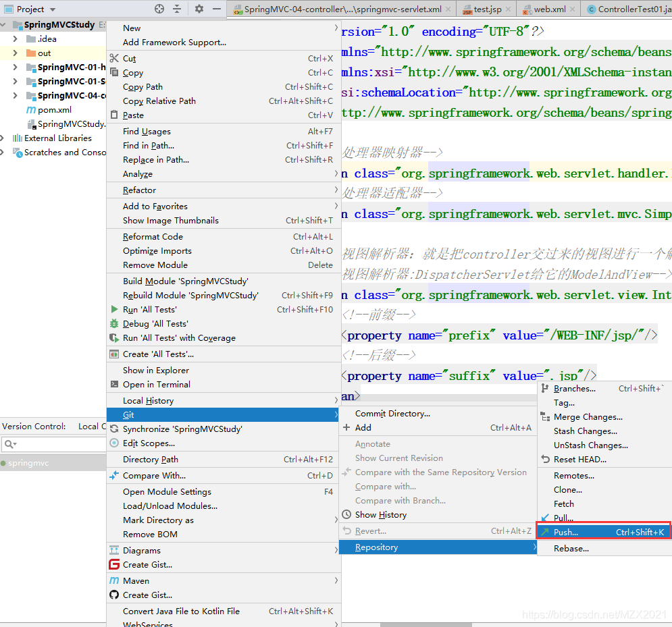The height and width of the screenshot is (627, 672).
Task: Click the pom.xml file in project tree
Action: [54, 110]
